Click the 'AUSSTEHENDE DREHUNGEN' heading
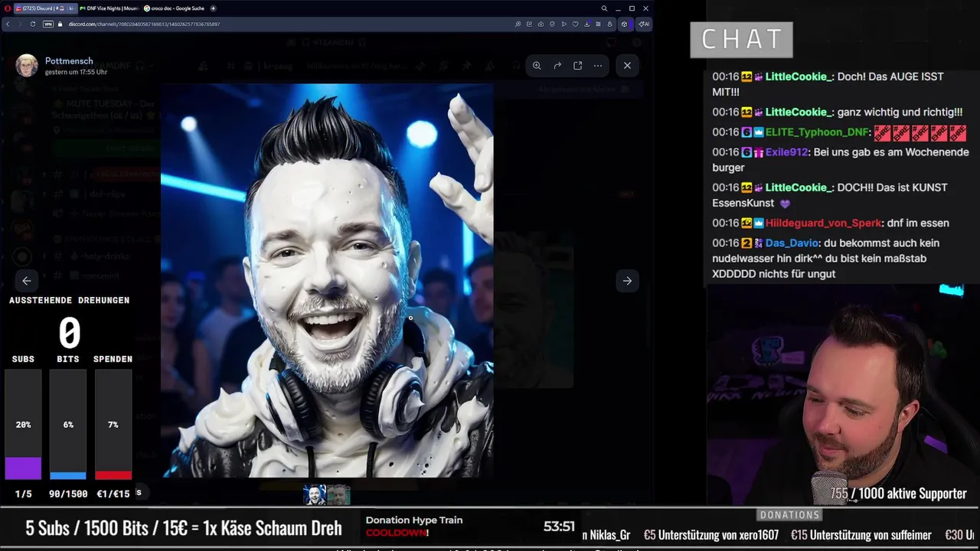 (x=70, y=301)
